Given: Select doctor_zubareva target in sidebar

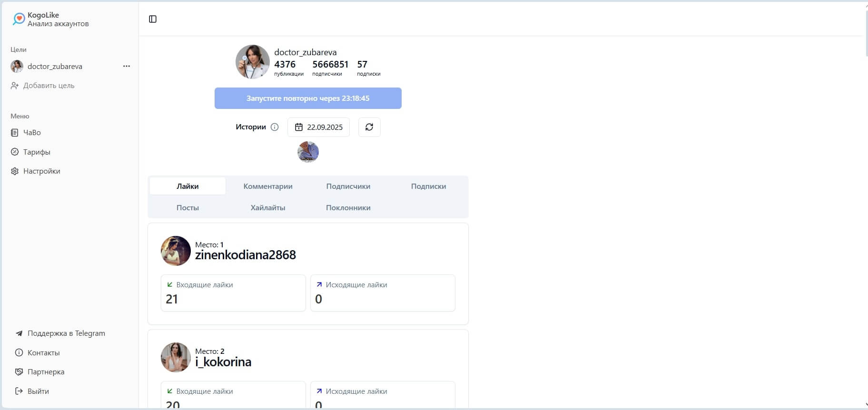Looking at the screenshot, I should [55, 66].
